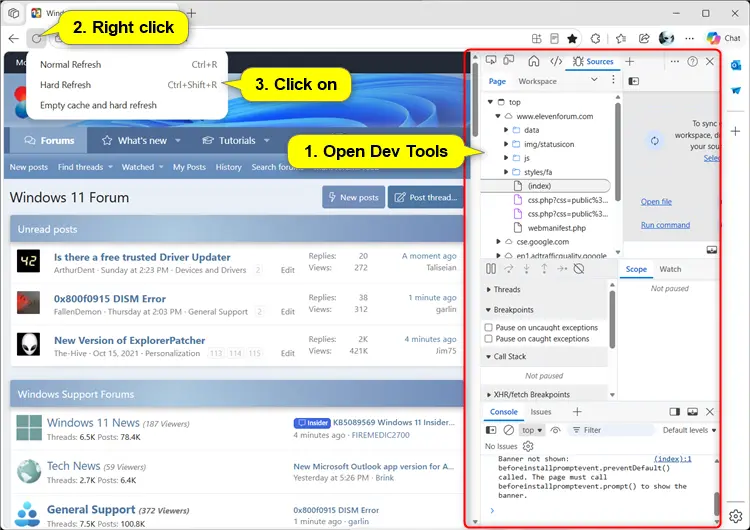Viewport: 750px width, 530px height.
Task: Open the top context dropdown in console
Action: point(532,430)
